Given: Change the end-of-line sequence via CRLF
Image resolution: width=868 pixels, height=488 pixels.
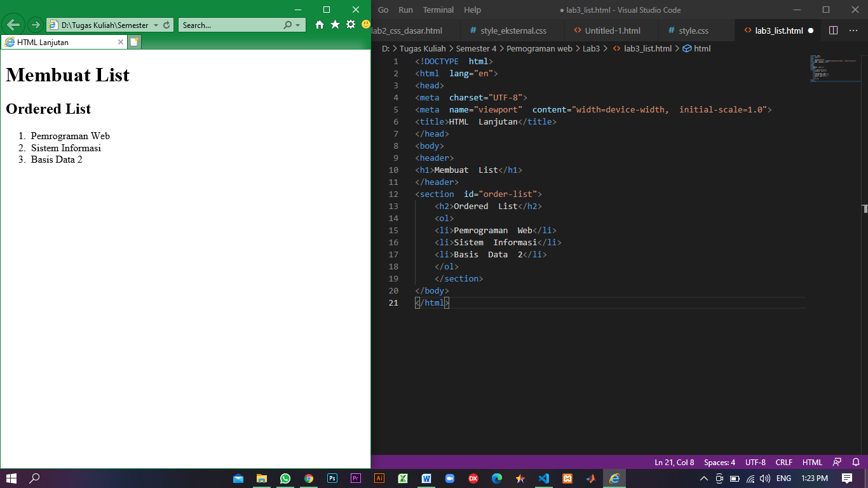Looking at the screenshot, I should tap(784, 462).
